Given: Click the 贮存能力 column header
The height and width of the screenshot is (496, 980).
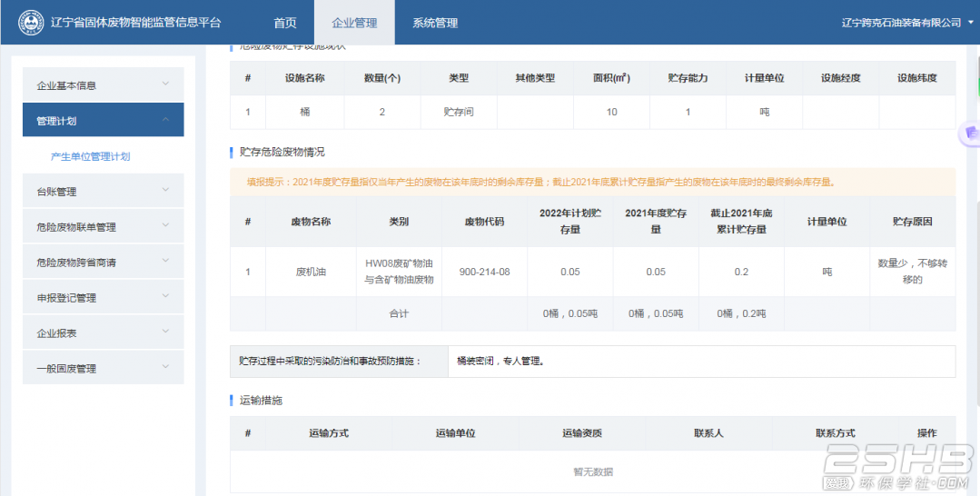Looking at the screenshot, I should 688,78.
